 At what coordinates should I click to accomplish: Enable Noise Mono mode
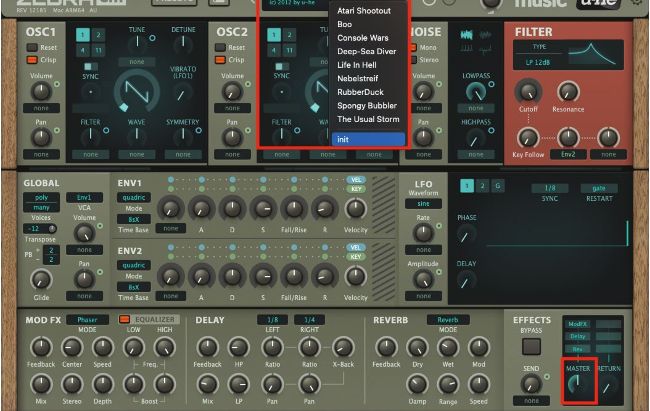[x=413, y=47]
